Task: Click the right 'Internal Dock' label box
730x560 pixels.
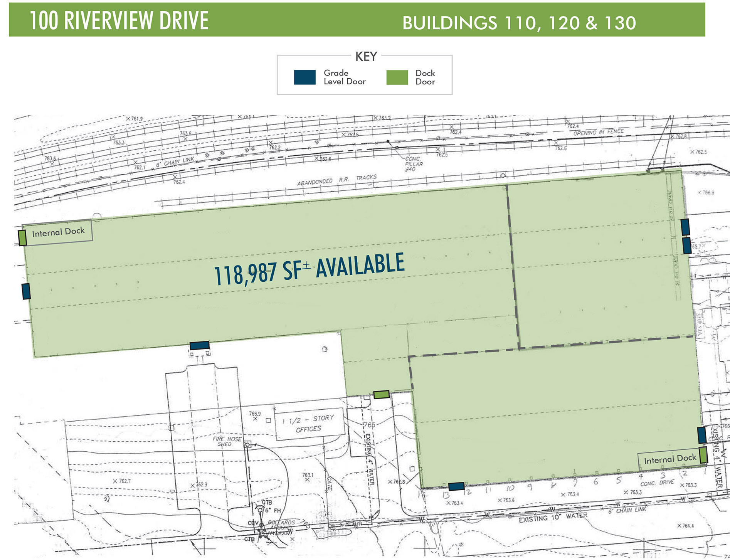Action: pos(670,459)
